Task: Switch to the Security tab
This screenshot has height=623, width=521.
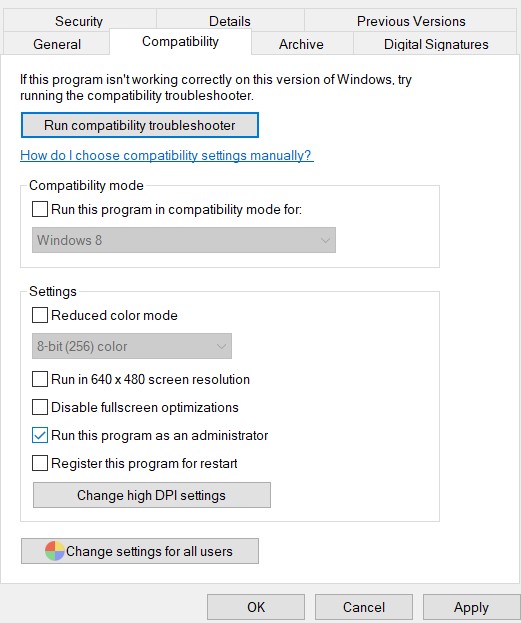Action: click(x=79, y=21)
